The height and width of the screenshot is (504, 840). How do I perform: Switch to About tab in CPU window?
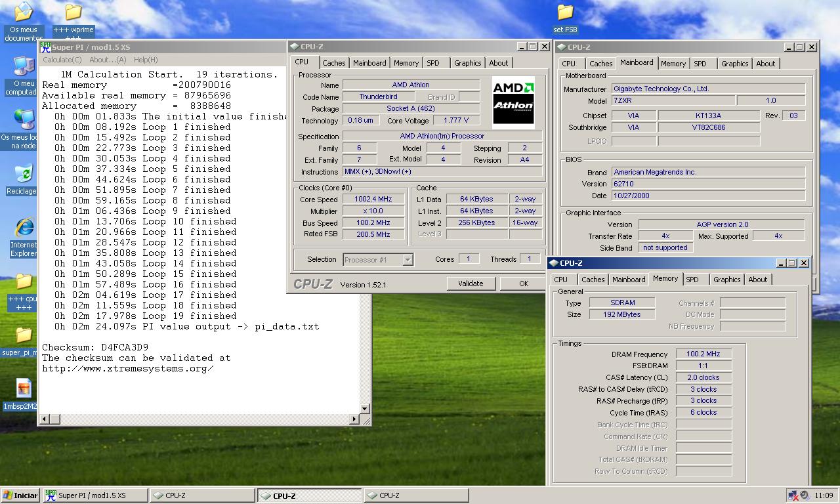click(x=499, y=63)
